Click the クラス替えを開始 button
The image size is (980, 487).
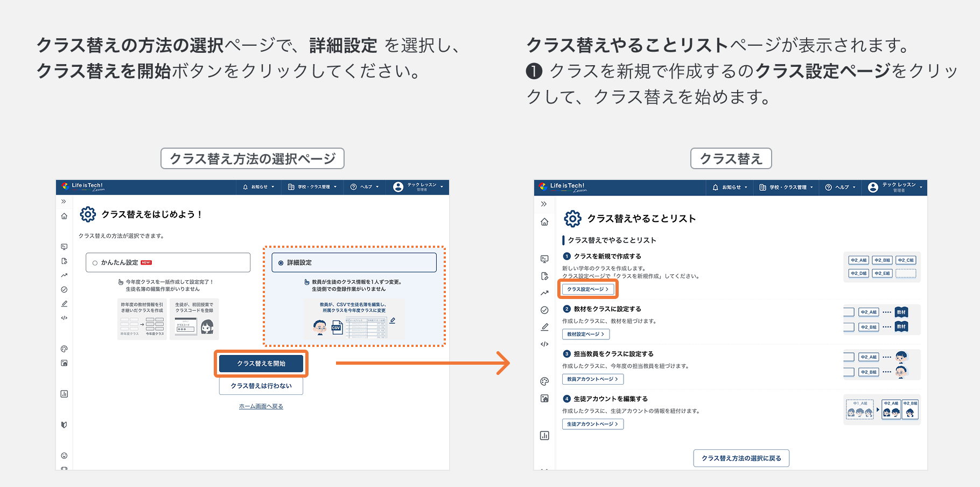[x=261, y=364]
